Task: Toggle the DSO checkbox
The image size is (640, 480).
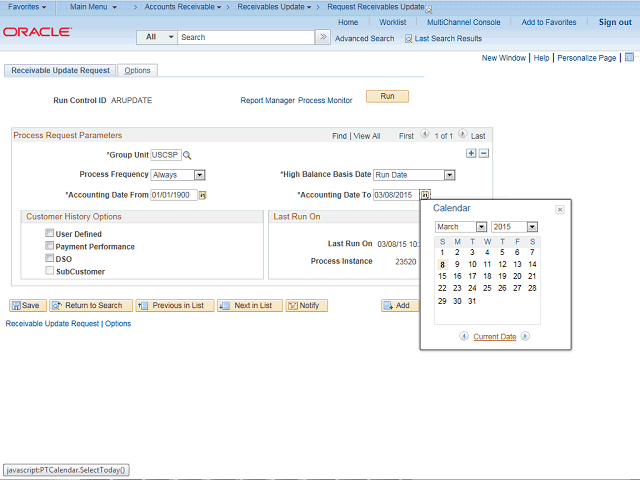Action: pos(50,258)
